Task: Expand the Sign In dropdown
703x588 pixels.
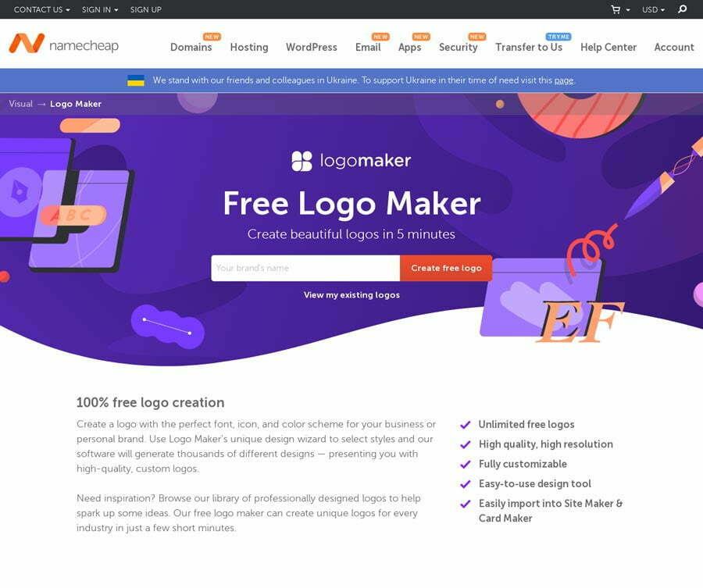Action: click(100, 9)
